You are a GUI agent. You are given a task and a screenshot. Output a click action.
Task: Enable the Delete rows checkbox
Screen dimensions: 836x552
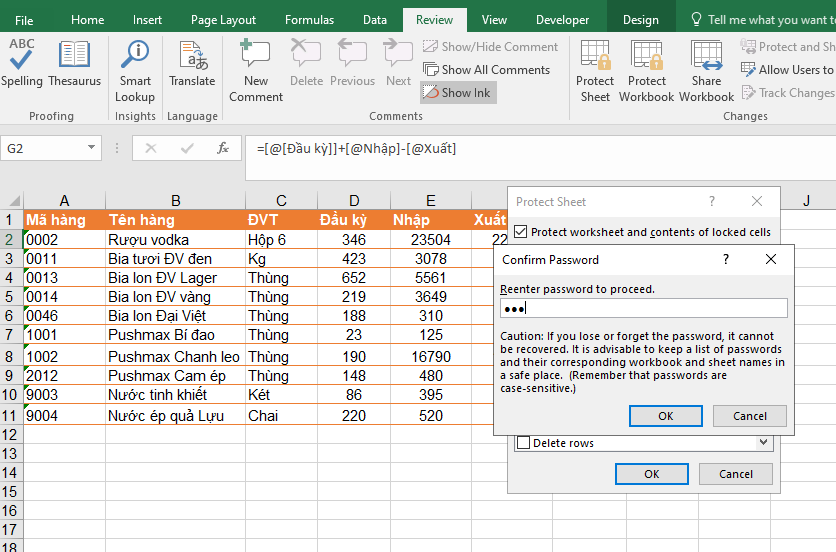coord(523,443)
